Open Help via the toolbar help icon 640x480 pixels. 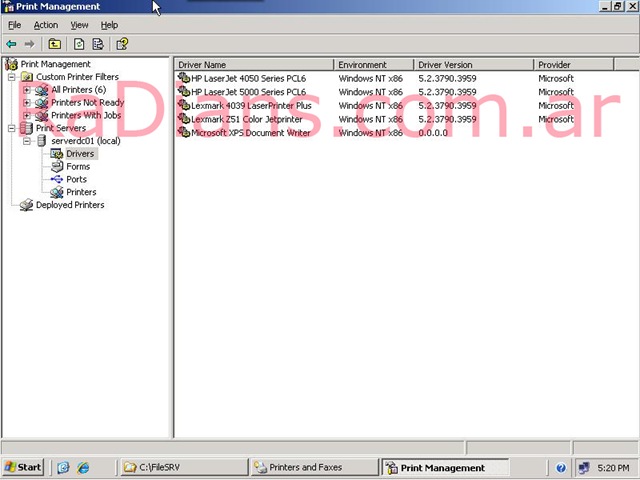point(122,44)
